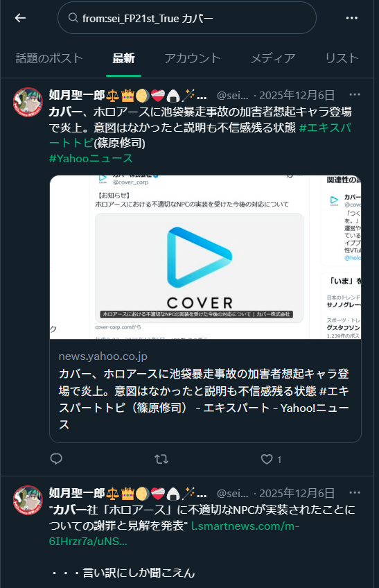Image resolution: width=379 pixels, height=588 pixels.
Task: Open more options on first post
Action: tap(354, 94)
